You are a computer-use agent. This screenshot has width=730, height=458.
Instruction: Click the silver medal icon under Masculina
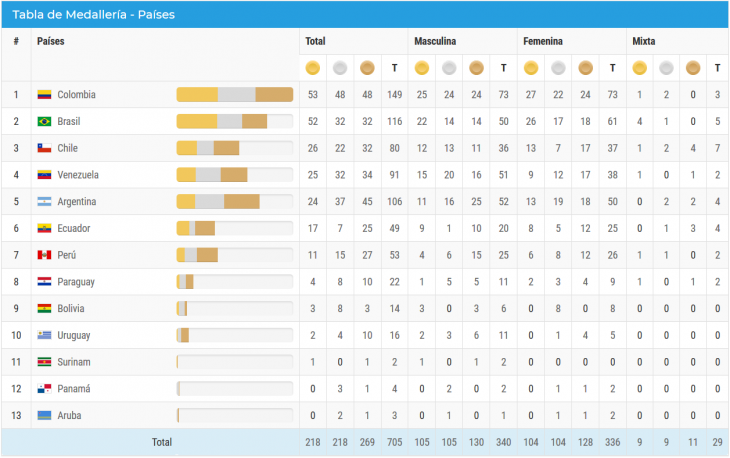coord(449,68)
